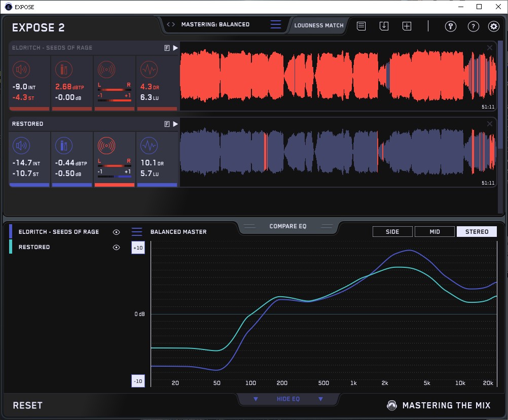
Task: Click the export download icon
Action: (x=384, y=26)
